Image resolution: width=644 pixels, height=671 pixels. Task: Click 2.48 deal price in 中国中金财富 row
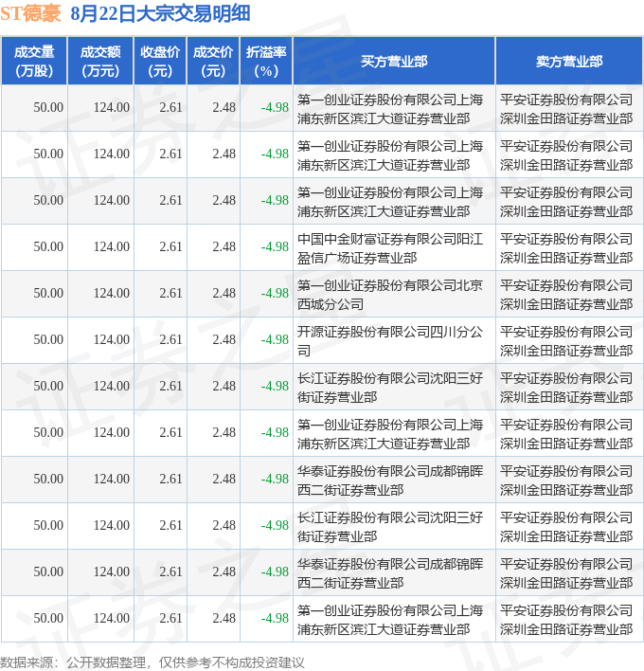point(224,247)
